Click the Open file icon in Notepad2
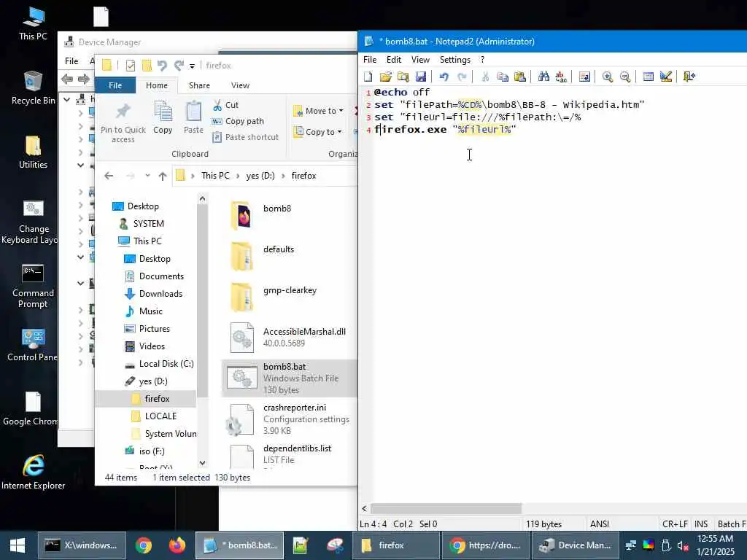Viewport: 747px width, 560px height. coord(385,77)
